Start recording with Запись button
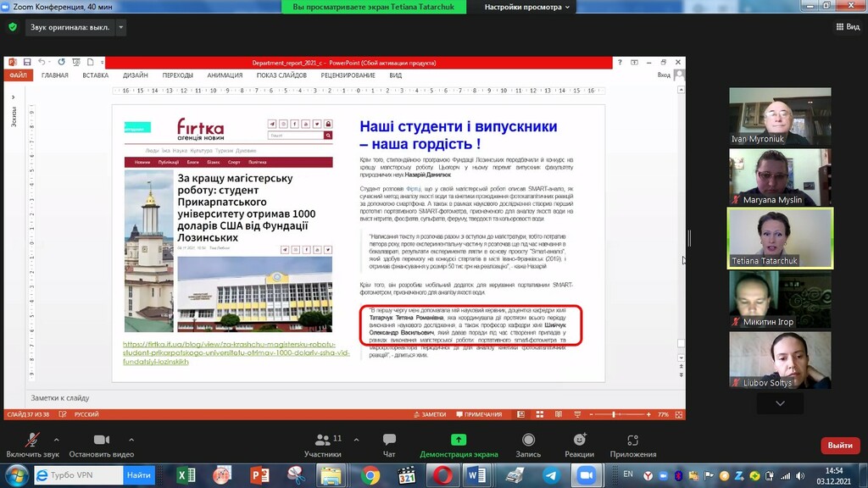The height and width of the screenshot is (488, 868). coord(528,446)
